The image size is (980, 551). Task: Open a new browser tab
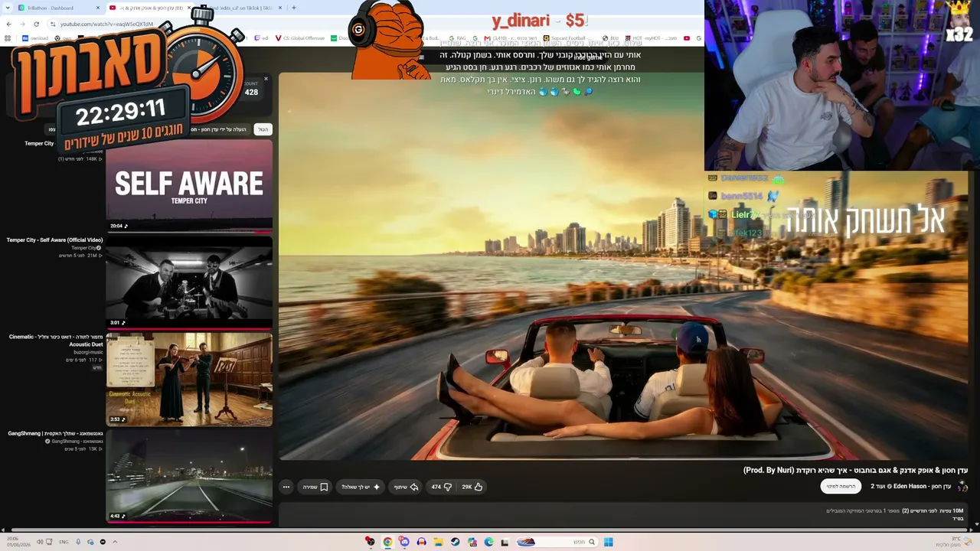pos(294,8)
